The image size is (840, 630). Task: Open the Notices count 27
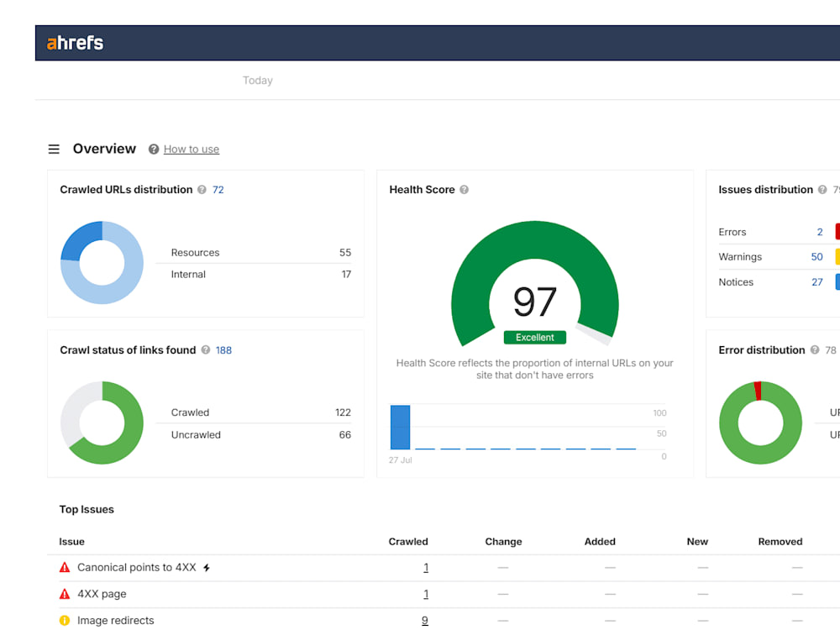tap(817, 282)
